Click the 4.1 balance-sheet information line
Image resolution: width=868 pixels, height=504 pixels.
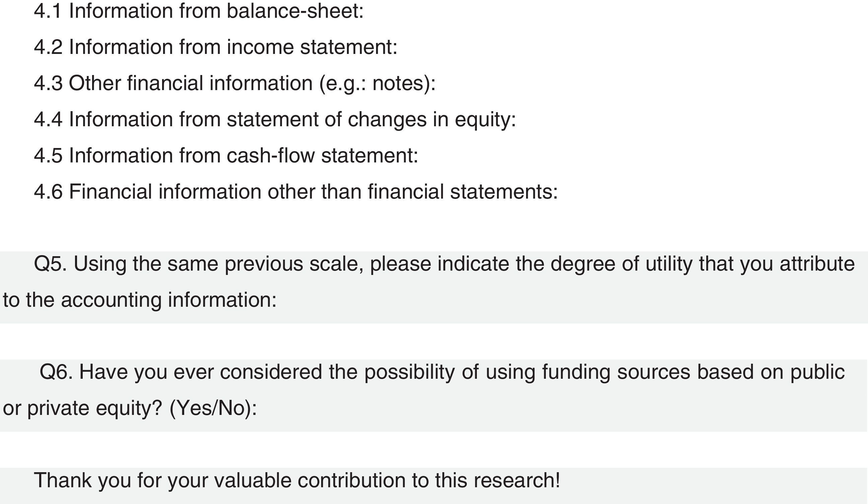click(199, 11)
